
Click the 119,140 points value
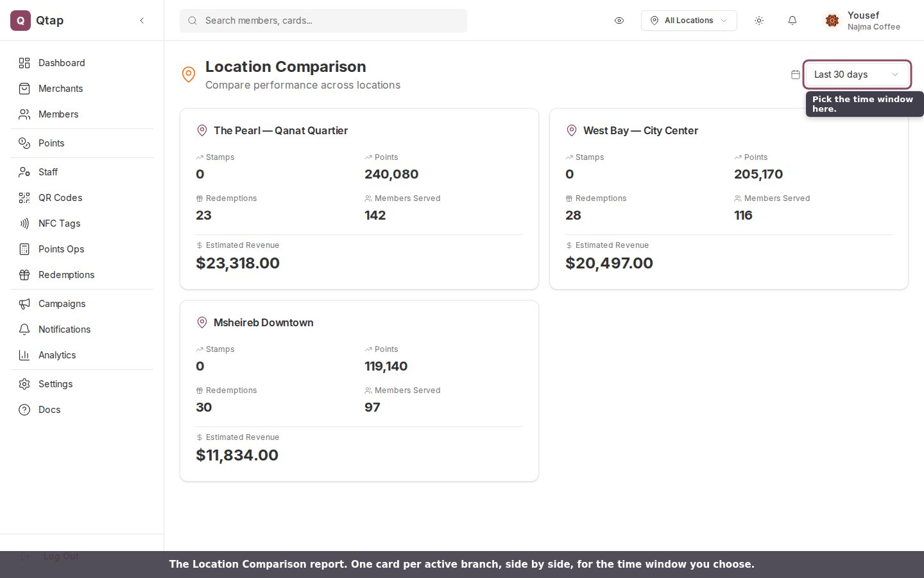tap(386, 366)
